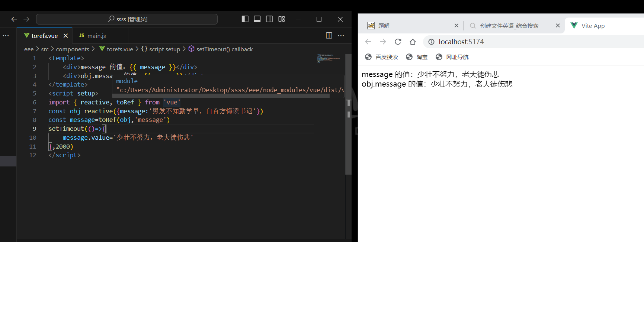Screen dimensions: 644x321
Task: Focus the localhost:5174 address bar
Action: [x=534, y=42]
